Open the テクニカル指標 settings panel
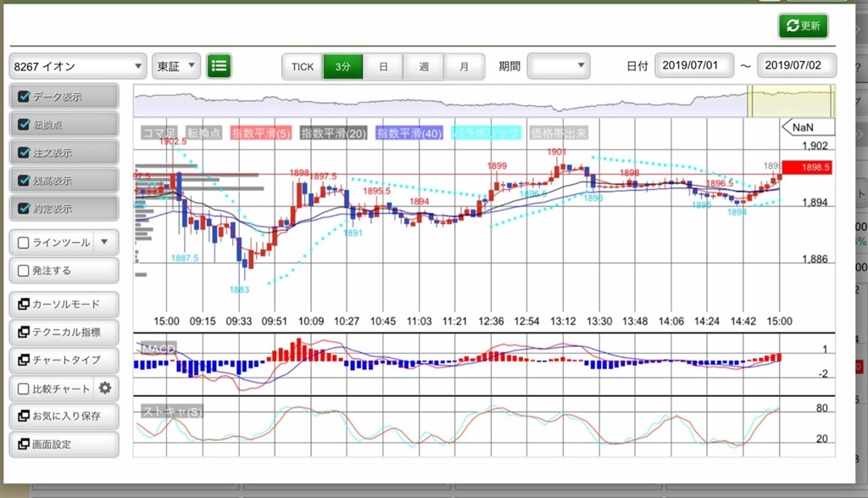The width and height of the screenshot is (868, 498). 64,332
